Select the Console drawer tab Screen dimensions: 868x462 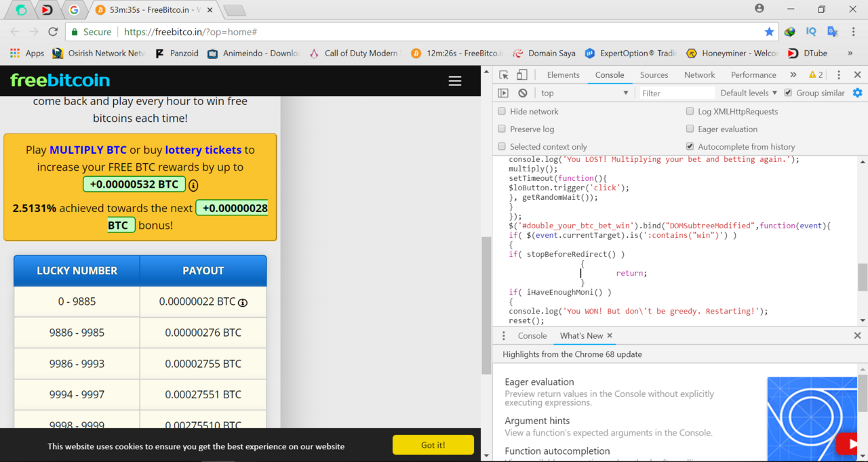coord(532,336)
